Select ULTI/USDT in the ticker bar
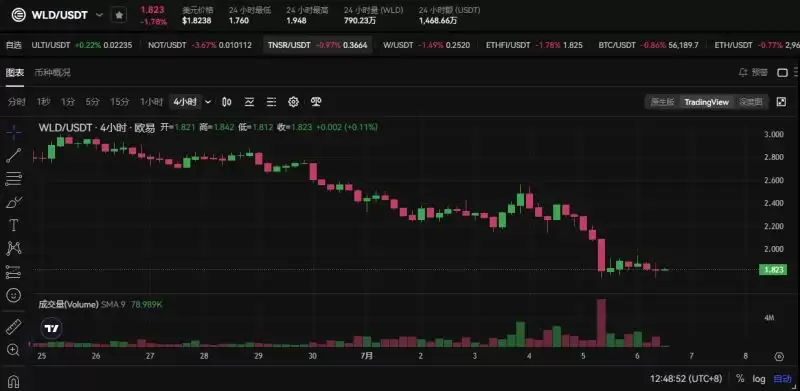The height and width of the screenshot is (391, 800). tap(82, 45)
